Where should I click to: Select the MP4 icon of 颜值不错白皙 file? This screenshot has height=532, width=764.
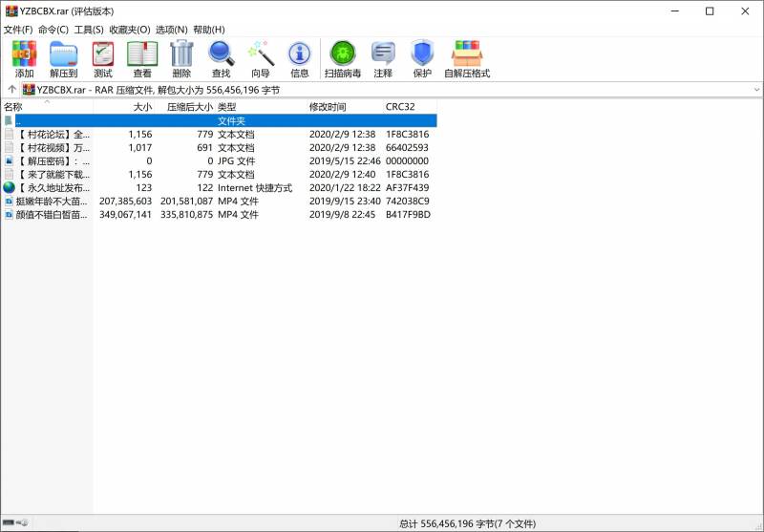coord(9,214)
